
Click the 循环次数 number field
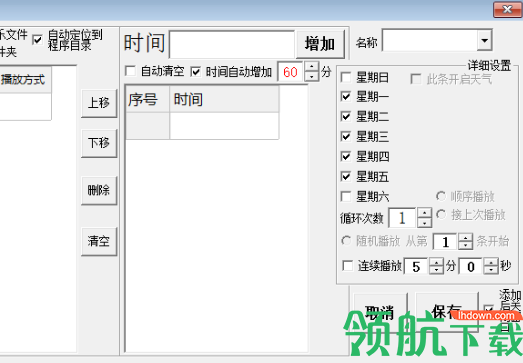(403, 218)
